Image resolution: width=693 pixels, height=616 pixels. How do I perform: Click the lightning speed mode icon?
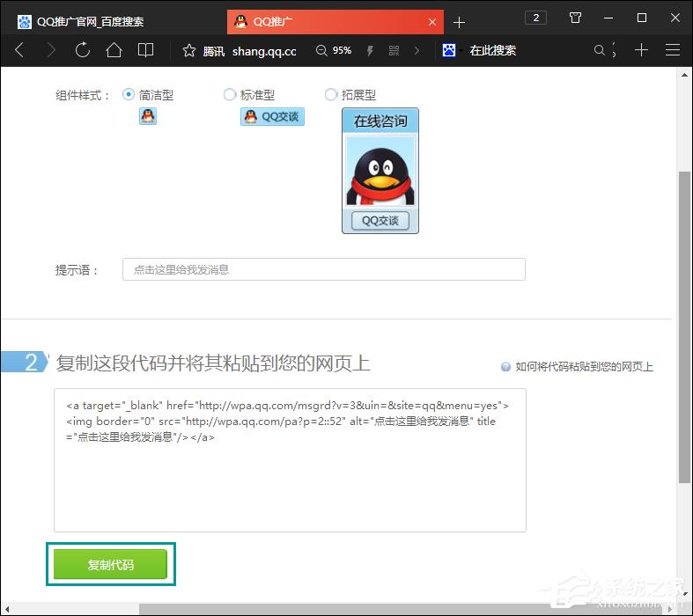click(370, 51)
